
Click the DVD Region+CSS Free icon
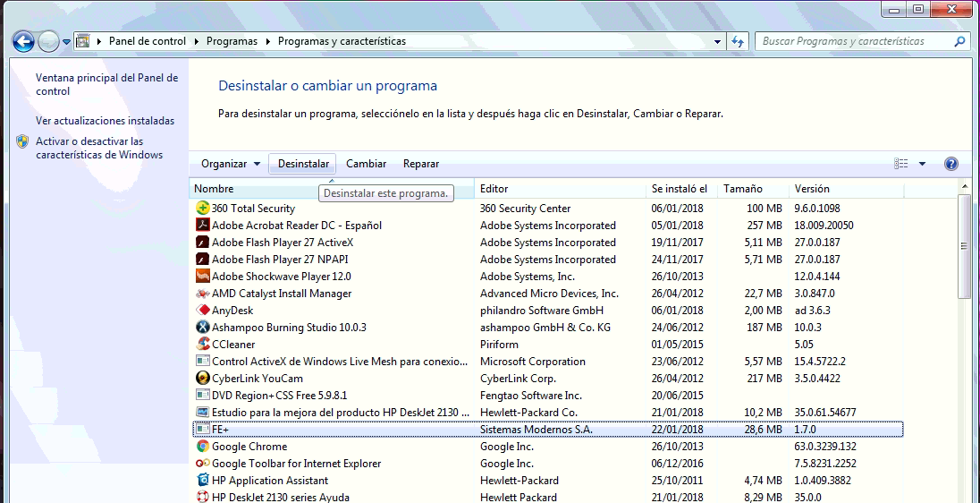pyautogui.click(x=202, y=396)
